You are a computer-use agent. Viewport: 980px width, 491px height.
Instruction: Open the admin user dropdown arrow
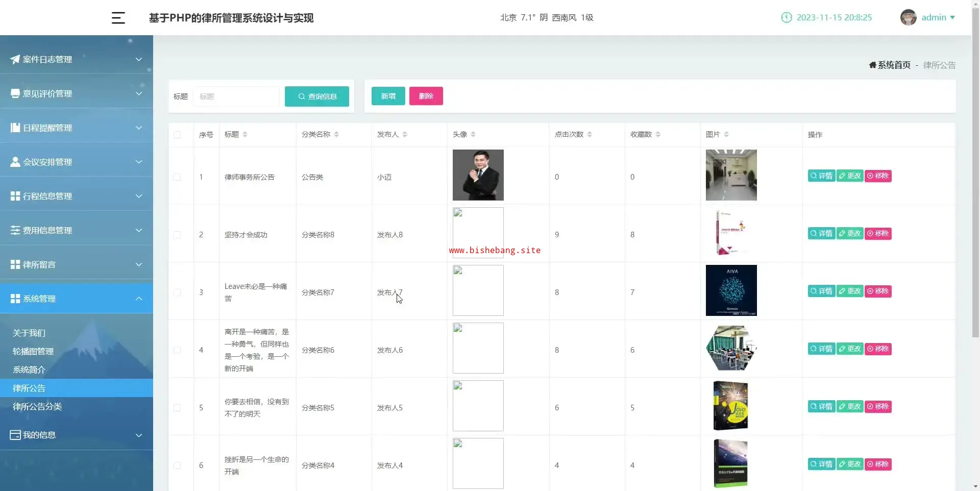[952, 17]
